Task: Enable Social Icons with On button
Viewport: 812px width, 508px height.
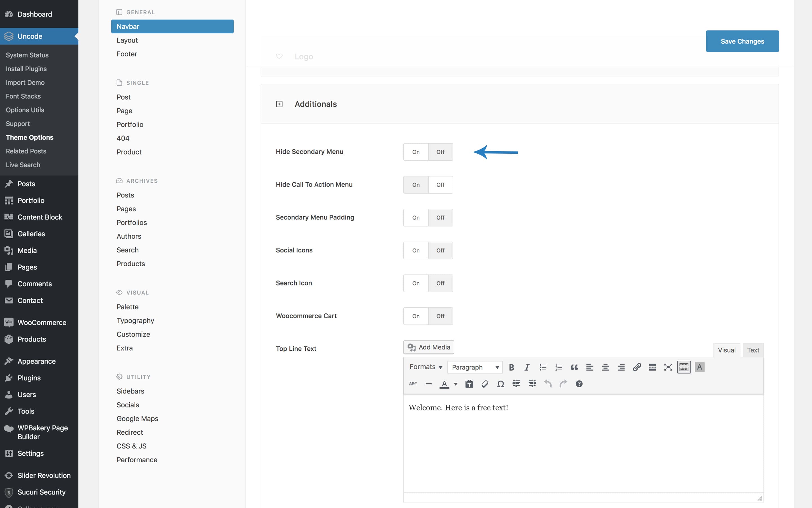Action: point(416,250)
